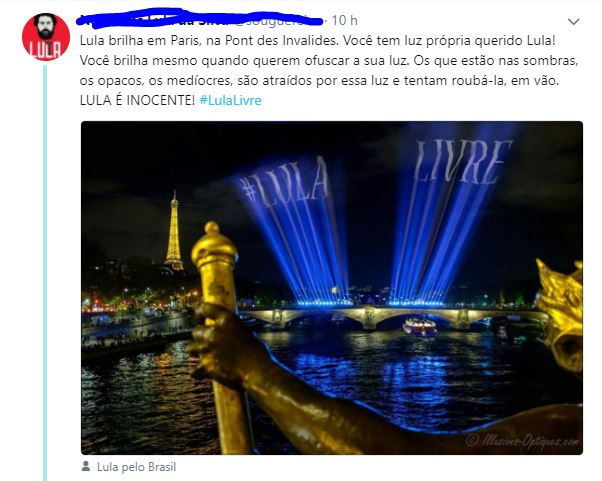Click the LIVRE light projection in the image
Screen dimensions: 602x481
(462, 161)
